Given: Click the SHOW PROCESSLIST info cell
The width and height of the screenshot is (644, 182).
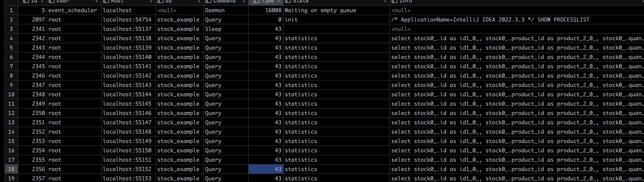Looking at the screenshot, I should click(x=517, y=19).
